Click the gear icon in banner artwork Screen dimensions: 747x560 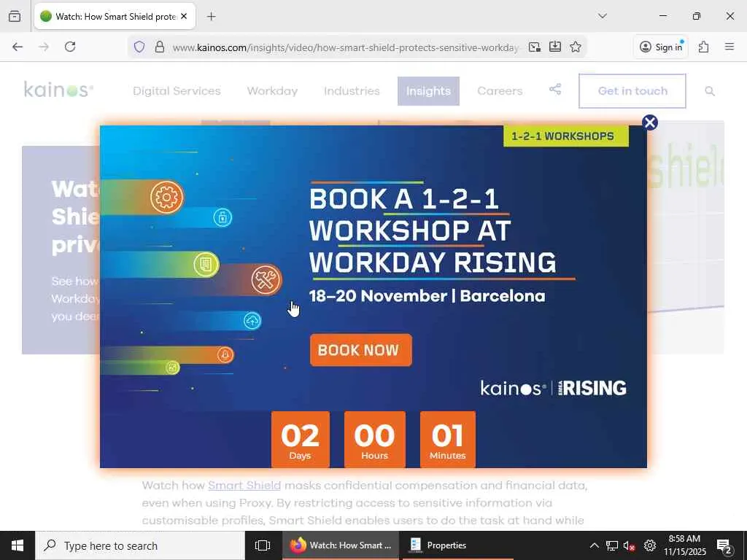click(167, 197)
